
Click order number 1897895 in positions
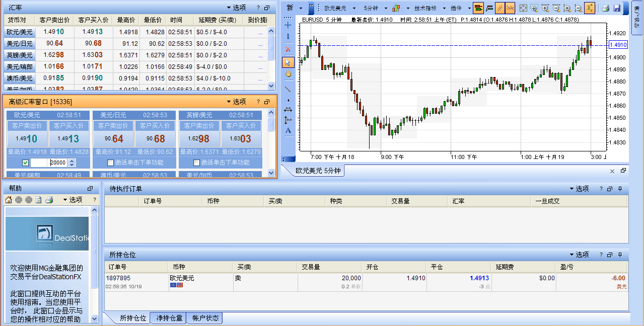pyautogui.click(x=118, y=278)
